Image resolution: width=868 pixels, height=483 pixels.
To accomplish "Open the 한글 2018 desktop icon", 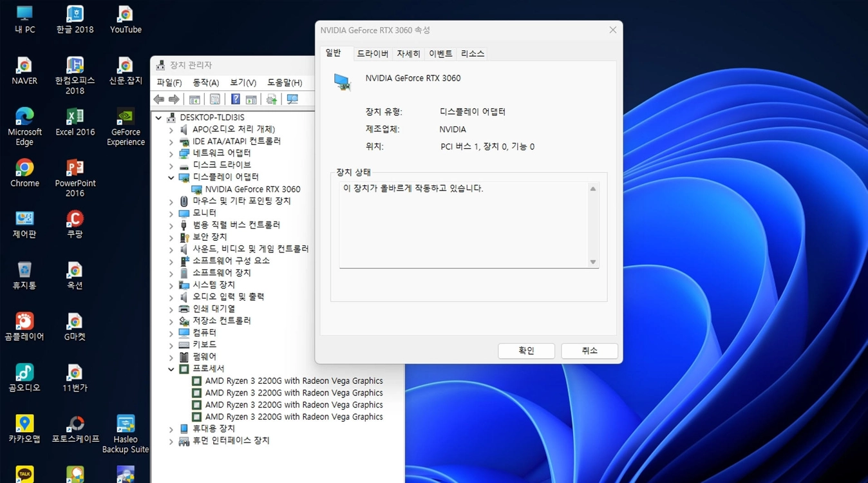I will [75, 19].
